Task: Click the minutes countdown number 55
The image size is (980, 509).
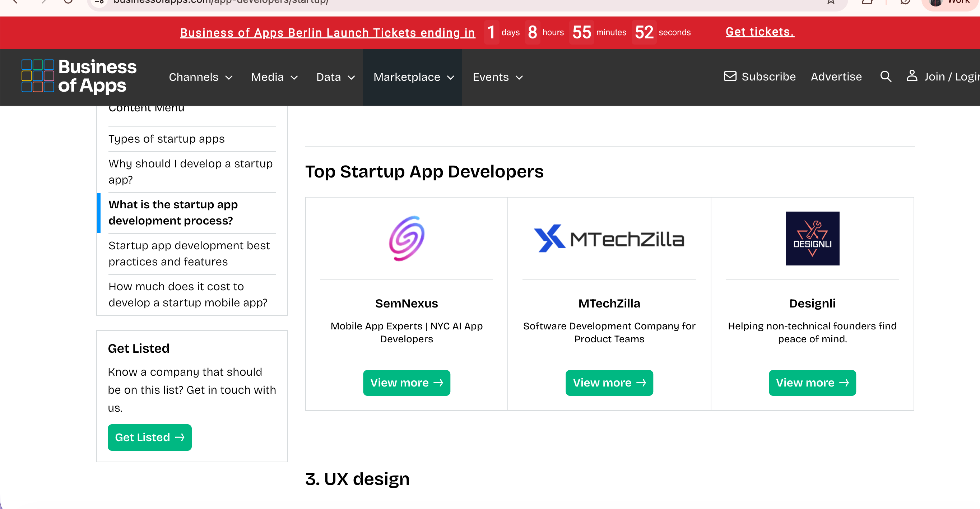Action: pyautogui.click(x=581, y=32)
